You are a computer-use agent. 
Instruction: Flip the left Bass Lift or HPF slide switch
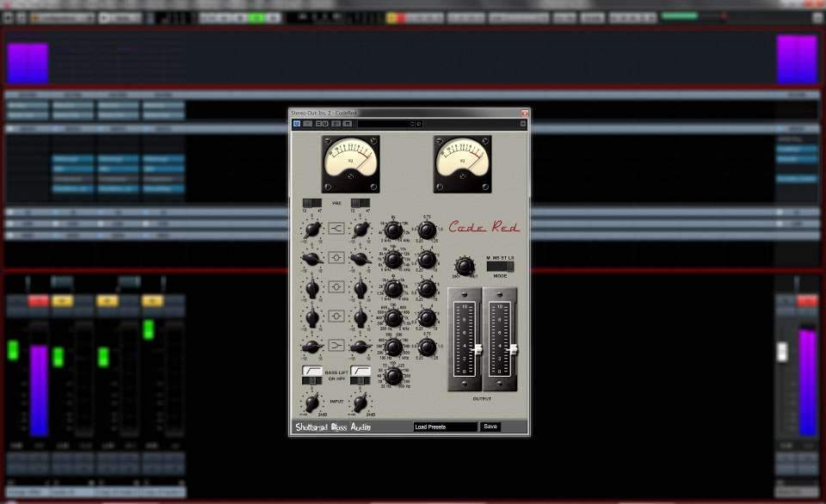point(311,380)
